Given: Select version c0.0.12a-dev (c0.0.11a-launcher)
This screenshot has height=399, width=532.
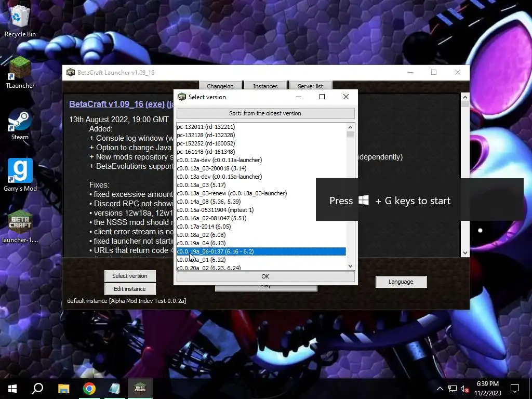Looking at the screenshot, I should click(261, 160).
